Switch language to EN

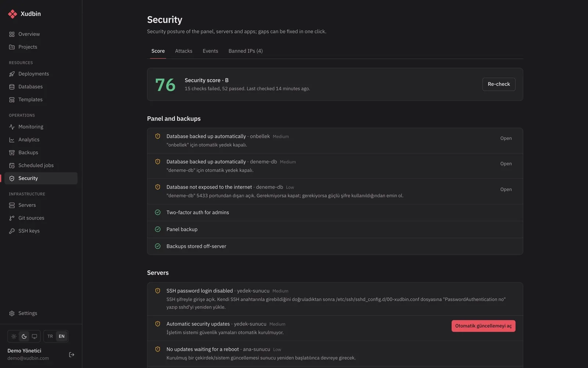61,336
